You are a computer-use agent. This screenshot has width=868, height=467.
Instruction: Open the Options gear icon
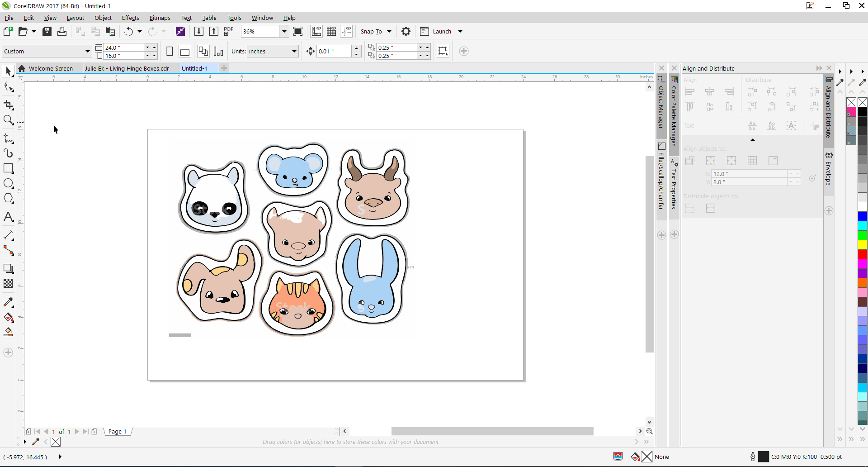[406, 31]
